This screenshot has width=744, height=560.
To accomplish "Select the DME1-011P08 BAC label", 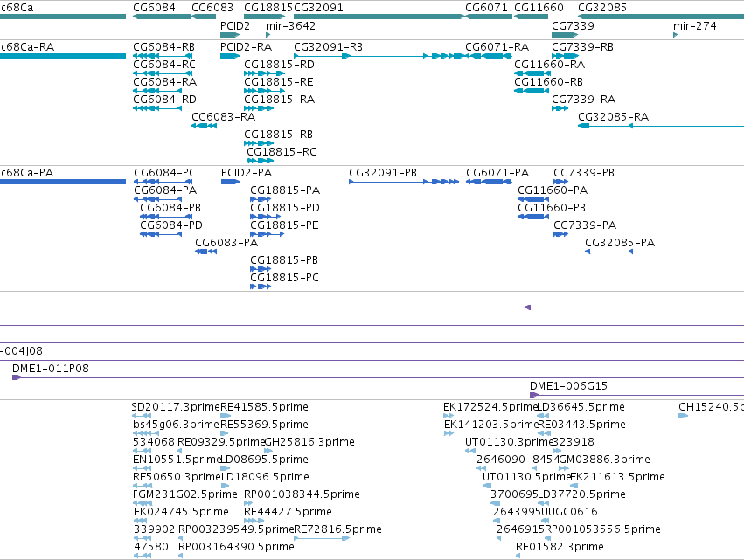I will coord(51,369).
